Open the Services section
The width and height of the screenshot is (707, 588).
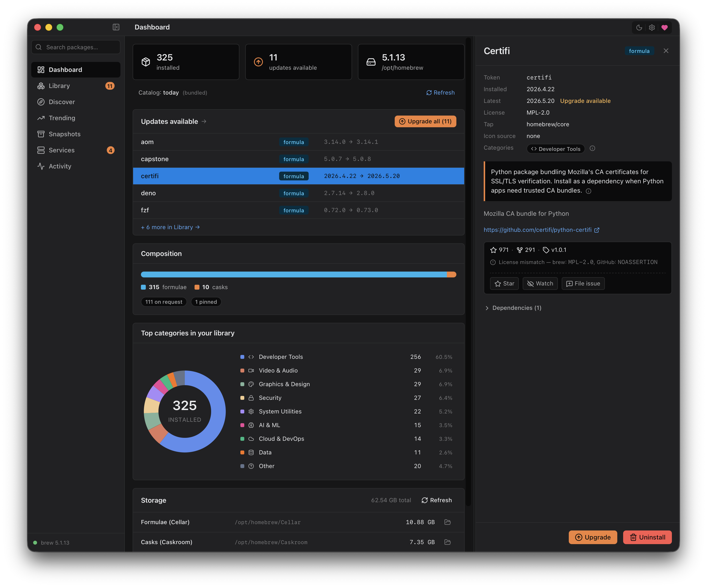click(76, 150)
